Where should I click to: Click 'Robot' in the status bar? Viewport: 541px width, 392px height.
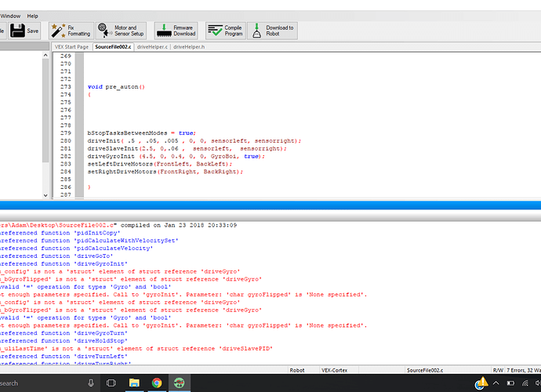297,370
